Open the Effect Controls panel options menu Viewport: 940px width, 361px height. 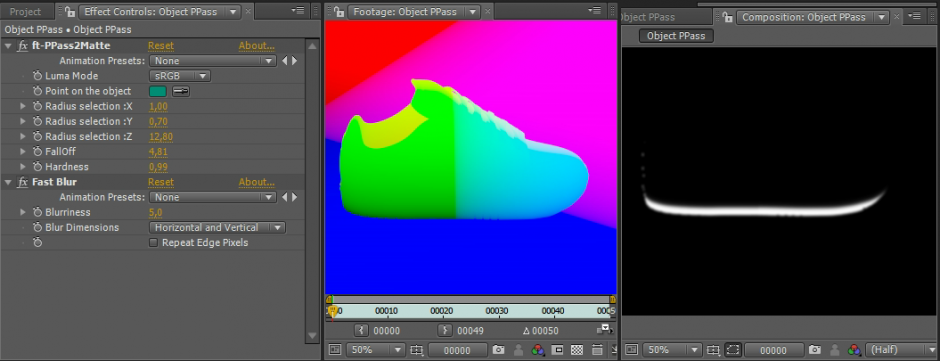(x=297, y=11)
